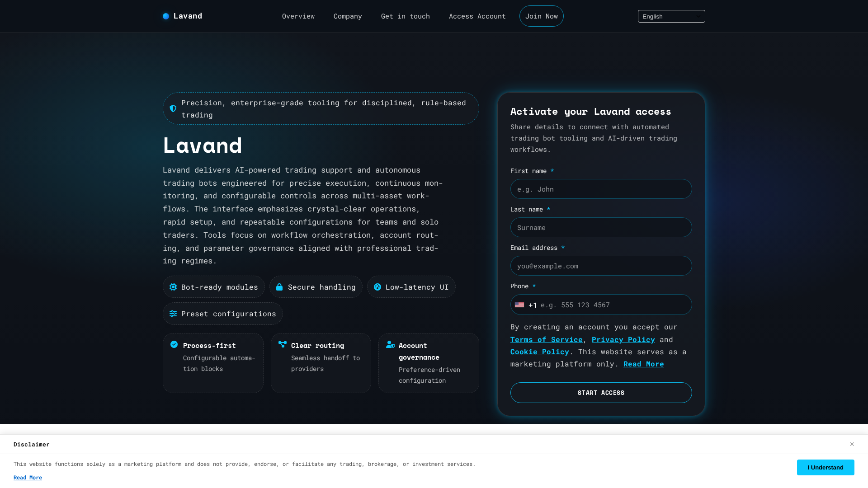
Task: Focus the Last name Surname field
Action: 601,227
